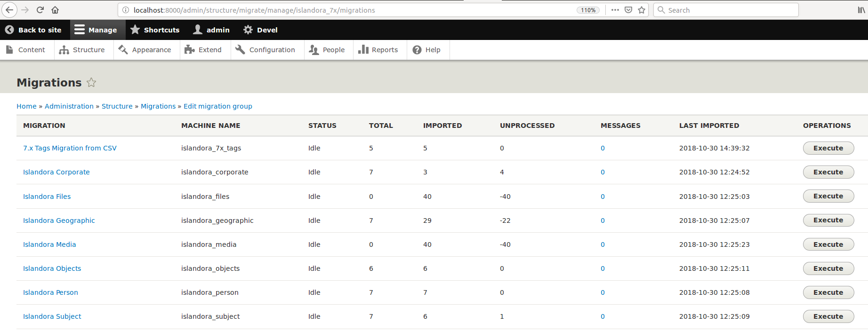868x331 pixels.
Task: Execute the islandora_7x_tags migration
Action: 828,148
